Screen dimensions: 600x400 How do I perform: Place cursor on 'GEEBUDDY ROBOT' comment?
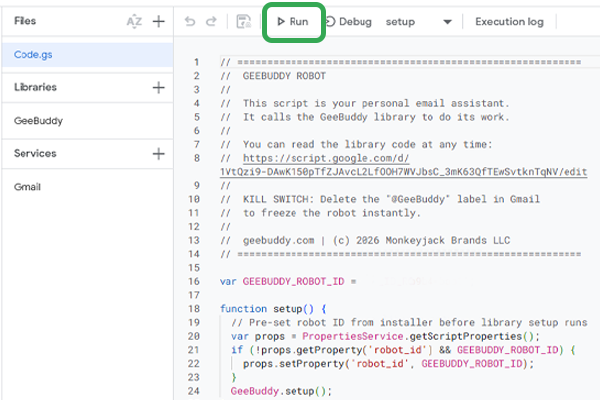(284, 76)
